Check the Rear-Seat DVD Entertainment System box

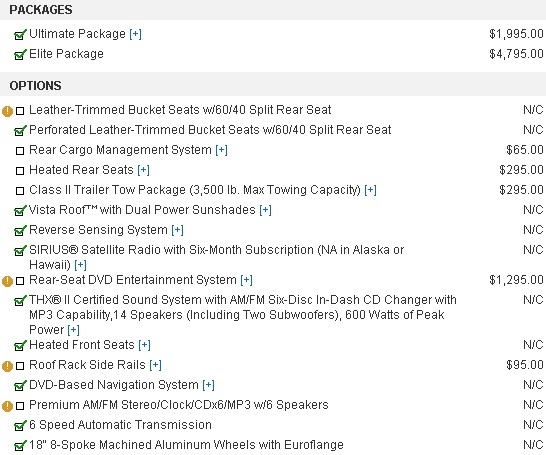pos(20,281)
